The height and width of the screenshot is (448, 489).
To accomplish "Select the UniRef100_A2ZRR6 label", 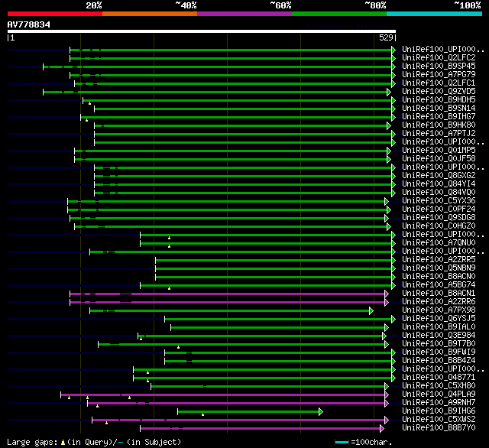I will [439, 302].
